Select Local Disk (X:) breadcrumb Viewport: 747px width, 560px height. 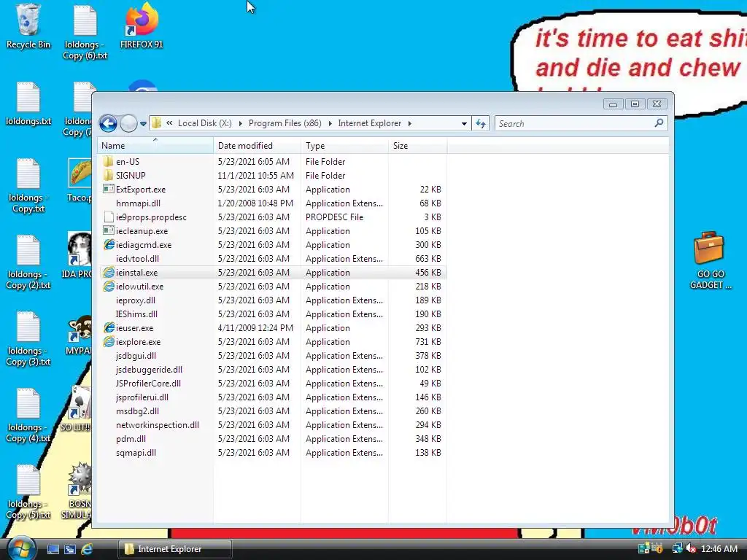click(x=205, y=123)
